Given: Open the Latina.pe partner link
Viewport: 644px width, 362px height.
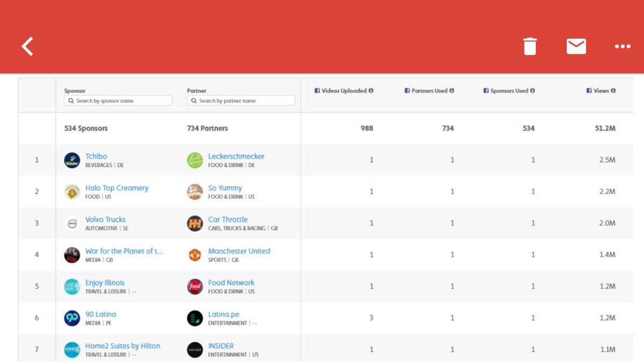Looking at the screenshot, I should (x=224, y=314).
